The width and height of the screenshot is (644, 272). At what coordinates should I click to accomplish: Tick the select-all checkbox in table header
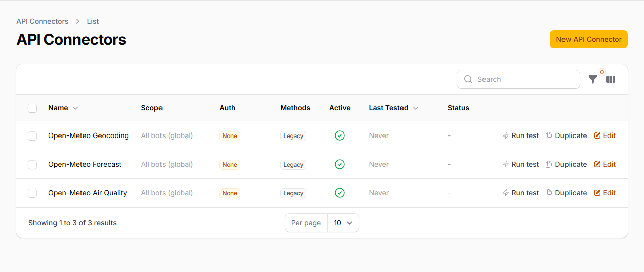[x=32, y=108]
